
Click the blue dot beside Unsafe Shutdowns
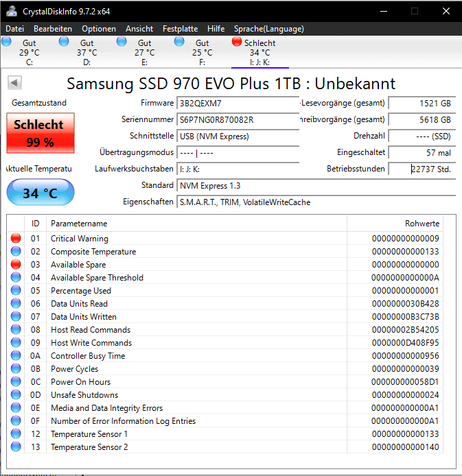(x=16, y=394)
